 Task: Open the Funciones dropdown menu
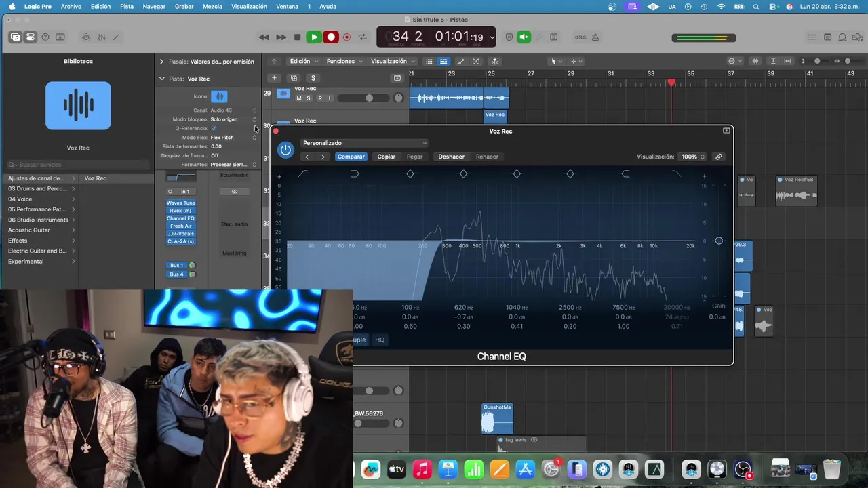click(x=344, y=61)
